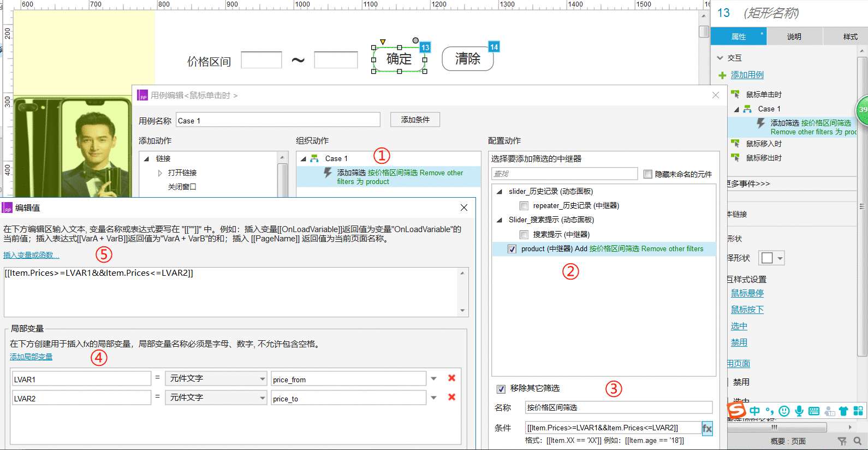Click the Sogou input method S logo
This screenshot has width=868, height=450.
point(736,410)
